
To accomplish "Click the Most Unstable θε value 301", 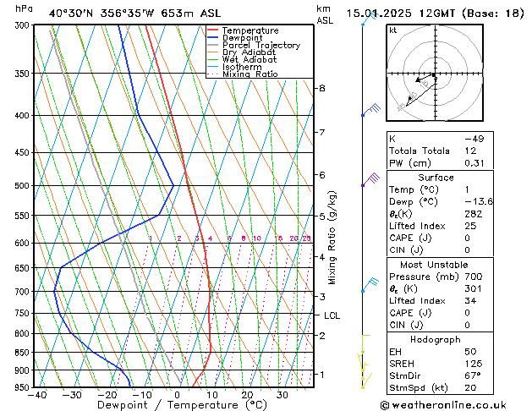I will pos(474,288).
